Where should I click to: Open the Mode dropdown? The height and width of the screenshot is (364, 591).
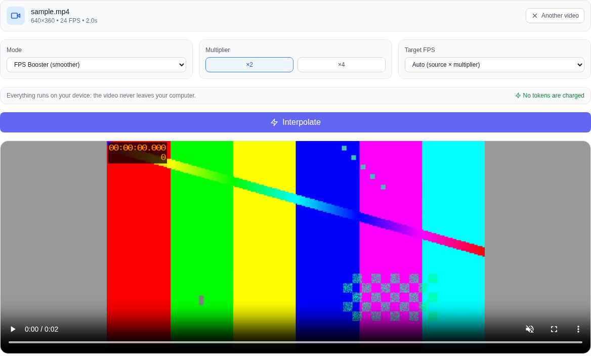[97, 65]
